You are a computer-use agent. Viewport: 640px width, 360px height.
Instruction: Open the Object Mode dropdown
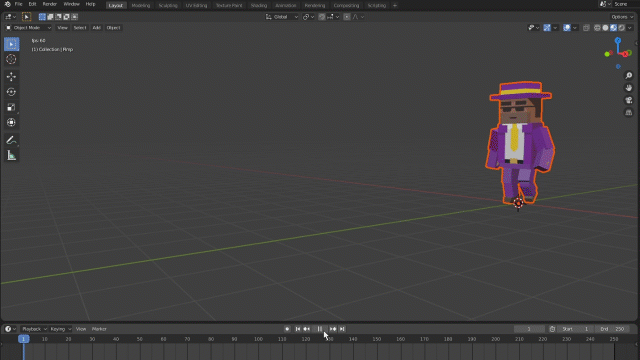pos(29,28)
